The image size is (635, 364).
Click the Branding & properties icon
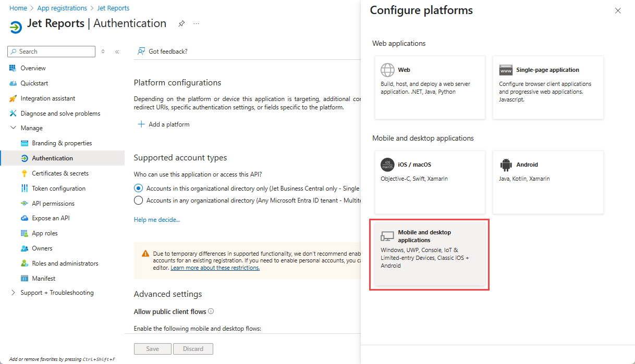25,143
